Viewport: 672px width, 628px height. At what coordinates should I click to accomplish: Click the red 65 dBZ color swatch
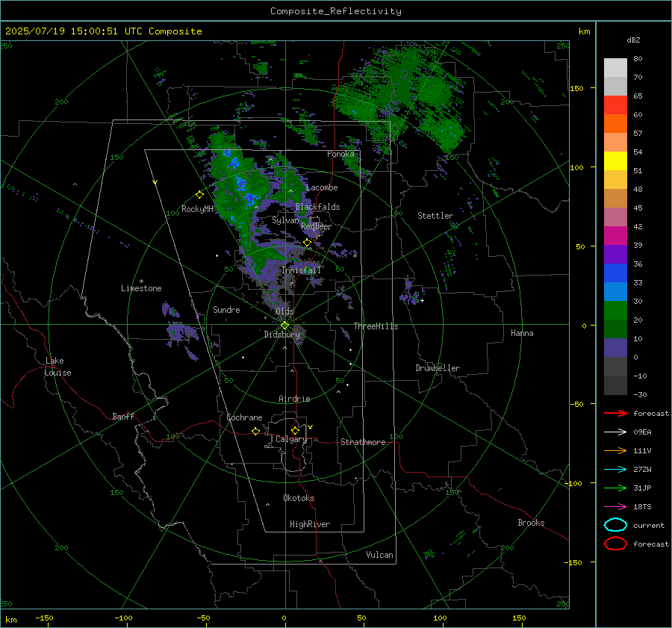pyautogui.click(x=615, y=105)
